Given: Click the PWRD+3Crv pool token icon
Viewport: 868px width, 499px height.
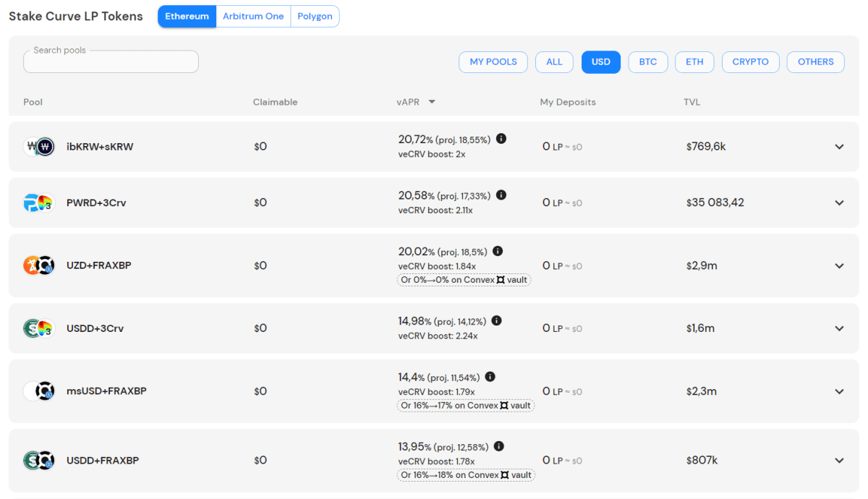Looking at the screenshot, I should (39, 203).
